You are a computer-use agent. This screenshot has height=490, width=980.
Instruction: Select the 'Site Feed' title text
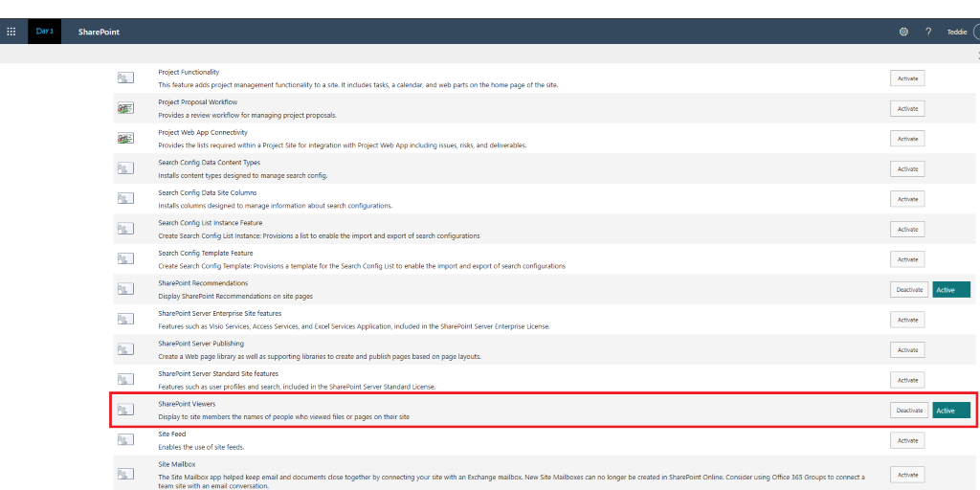point(172,434)
